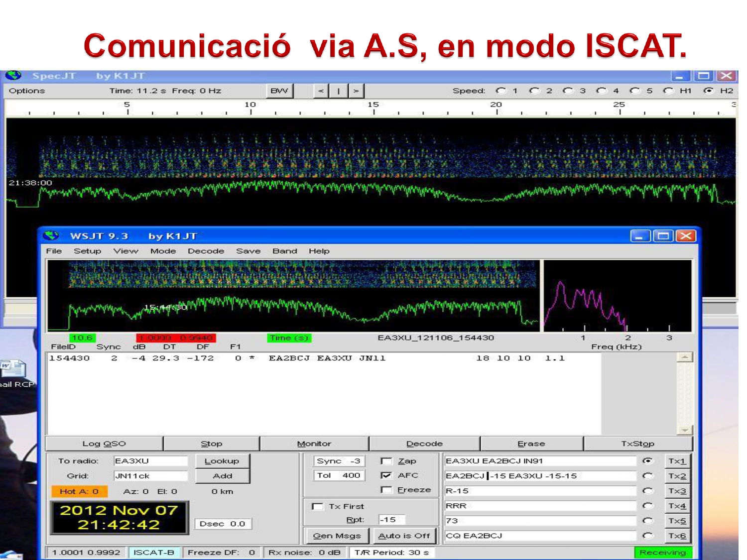Click the Log QSO button
747x560 pixels.
coord(104,444)
